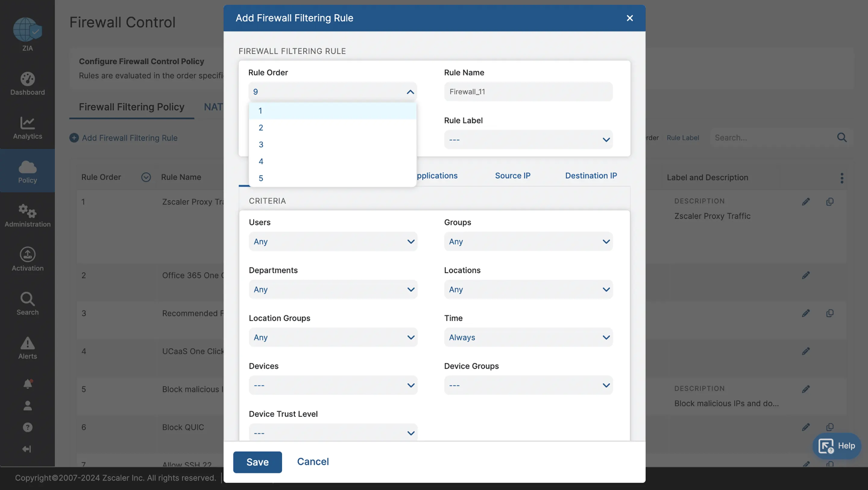Collapse the Rule Order dropdown

coord(410,92)
